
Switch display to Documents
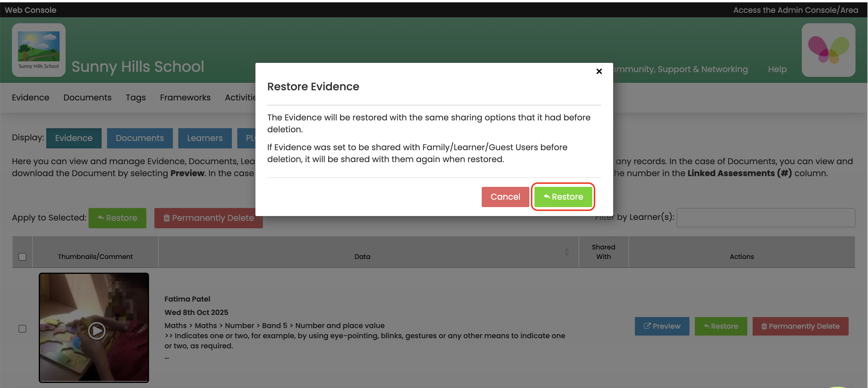pos(139,138)
